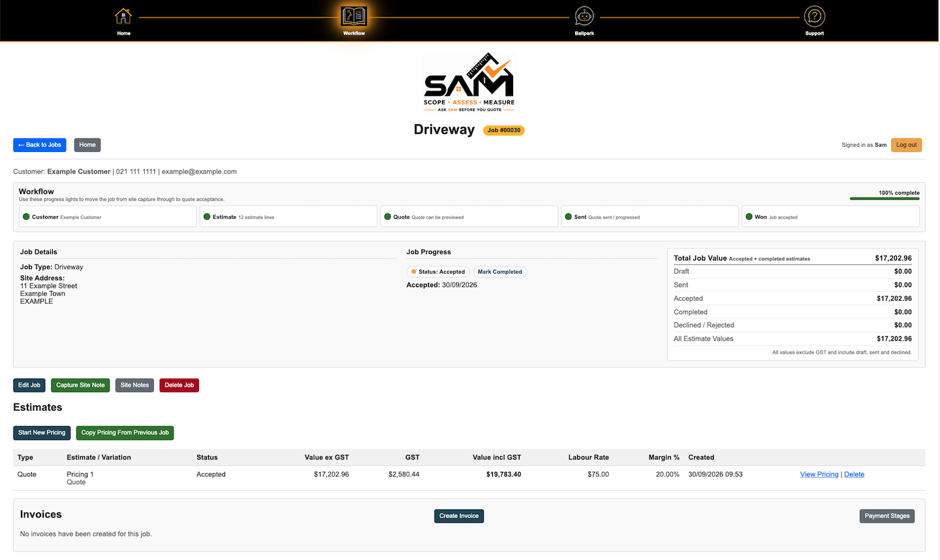Open the Ballpark robot icon
The height and width of the screenshot is (560, 940).
click(x=584, y=16)
